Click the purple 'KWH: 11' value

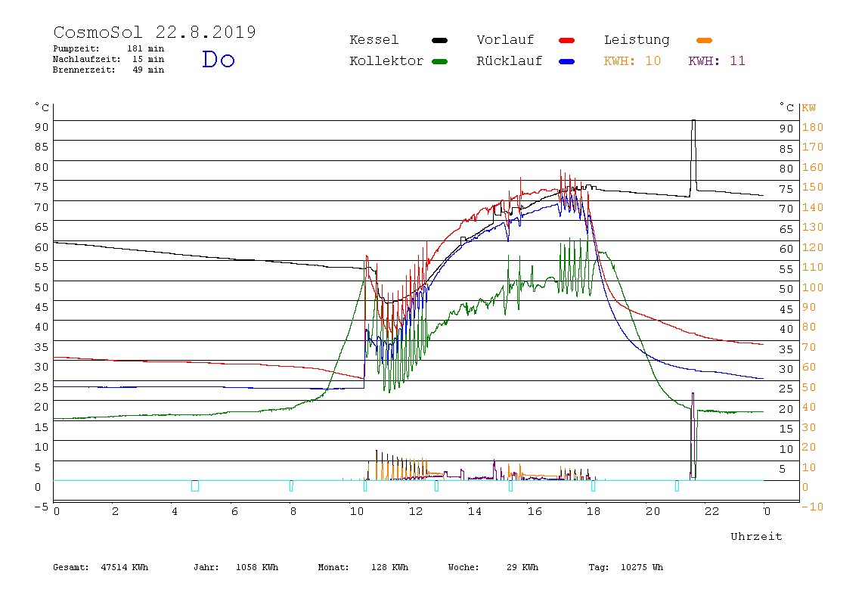717,61
